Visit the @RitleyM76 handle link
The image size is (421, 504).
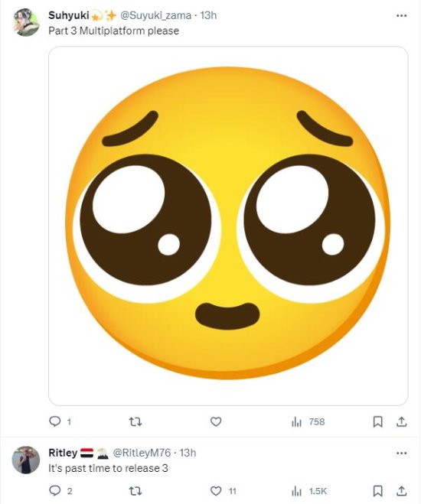[x=142, y=453]
